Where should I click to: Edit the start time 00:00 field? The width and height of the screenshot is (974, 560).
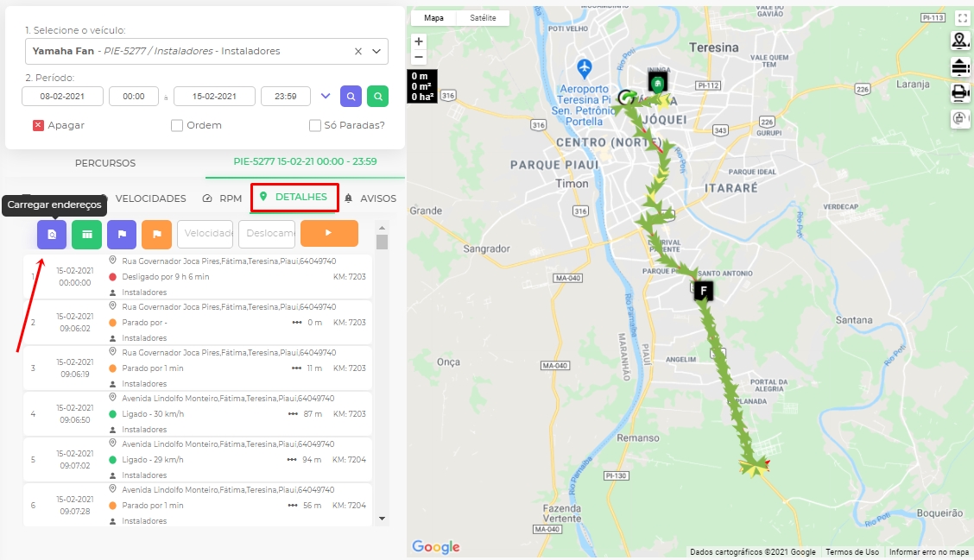134,97
